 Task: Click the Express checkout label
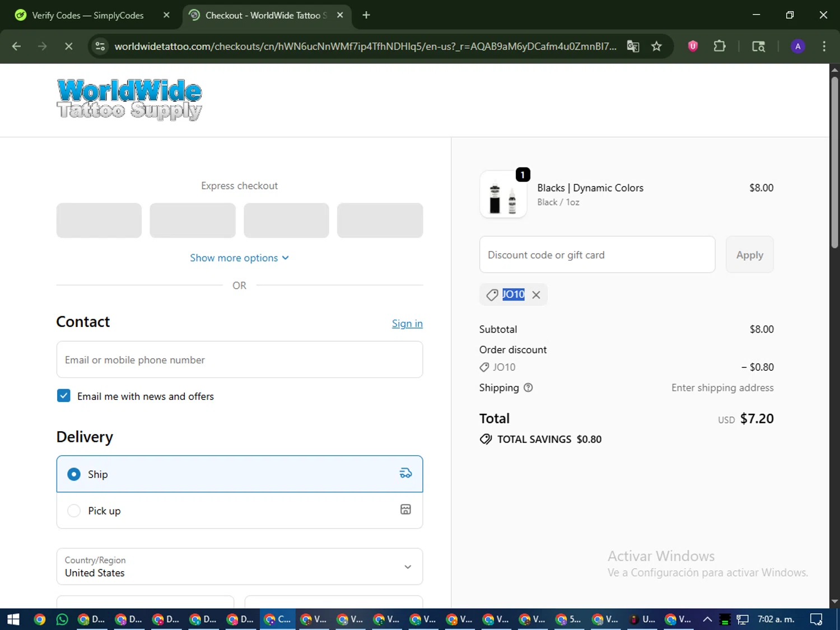click(239, 186)
